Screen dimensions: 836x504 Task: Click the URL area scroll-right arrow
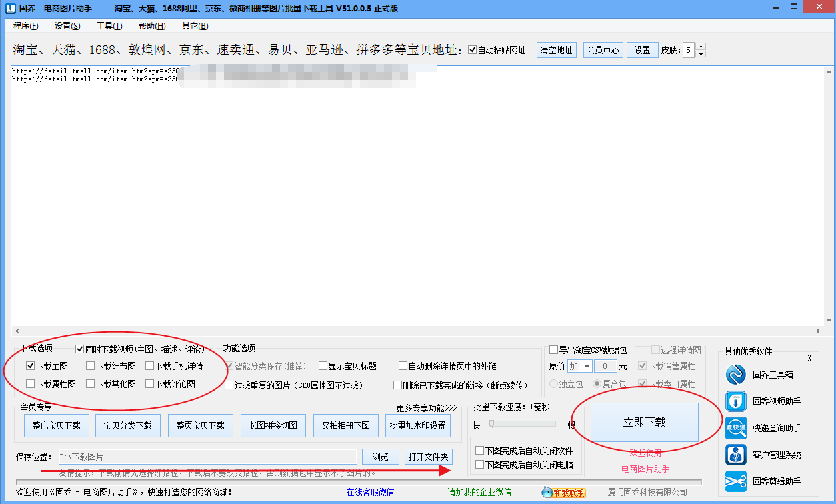click(x=819, y=331)
